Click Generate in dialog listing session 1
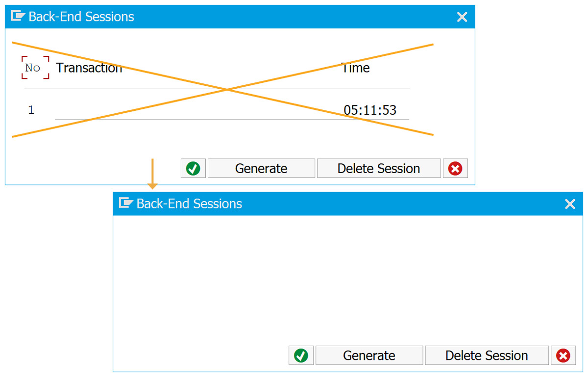The width and height of the screenshot is (588, 377). pyautogui.click(x=261, y=168)
